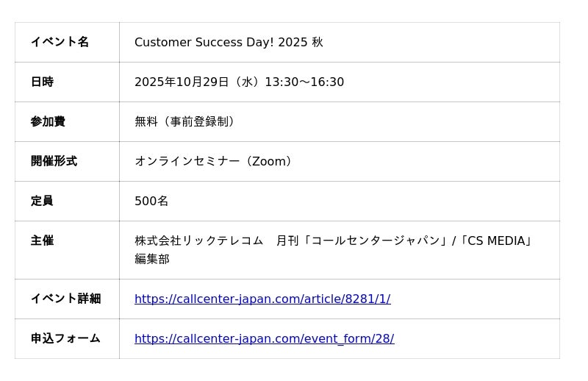Click the イベント詳細 row label
588x381 pixels.
coord(65,299)
